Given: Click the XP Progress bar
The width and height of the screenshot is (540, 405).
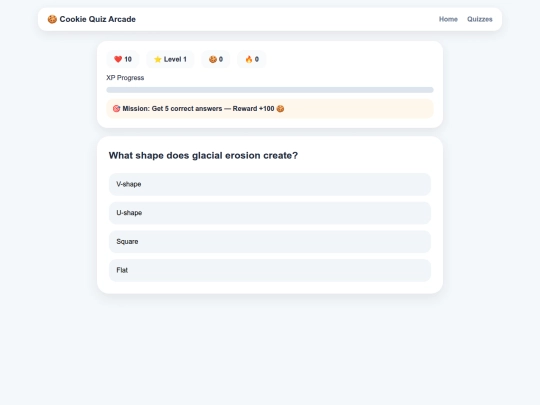Looking at the screenshot, I should pyautogui.click(x=270, y=90).
